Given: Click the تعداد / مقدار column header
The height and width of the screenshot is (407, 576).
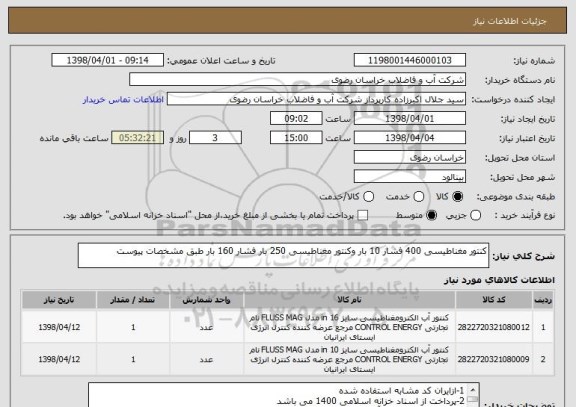Looking at the screenshot, I should (x=133, y=300).
